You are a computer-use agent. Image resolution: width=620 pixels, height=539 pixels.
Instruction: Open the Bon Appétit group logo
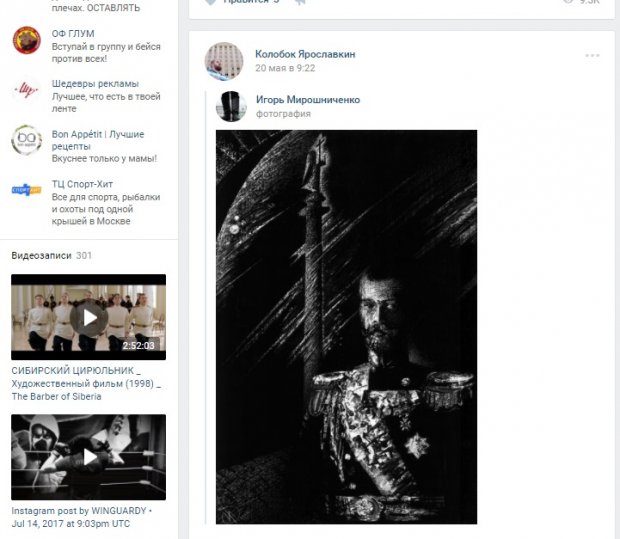click(x=26, y=141)
